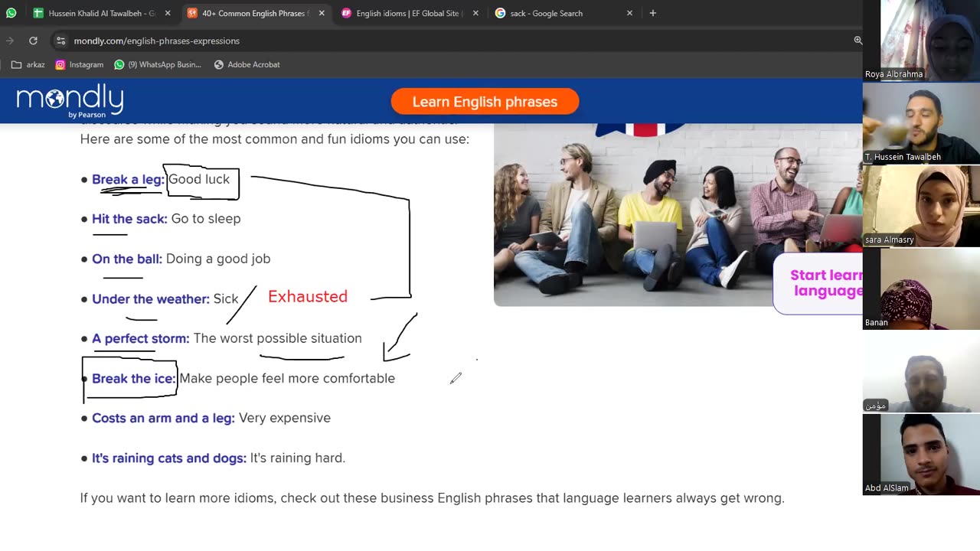
Task: Select the 'Under the weather:' idiom text
Action: click(151, 298)
